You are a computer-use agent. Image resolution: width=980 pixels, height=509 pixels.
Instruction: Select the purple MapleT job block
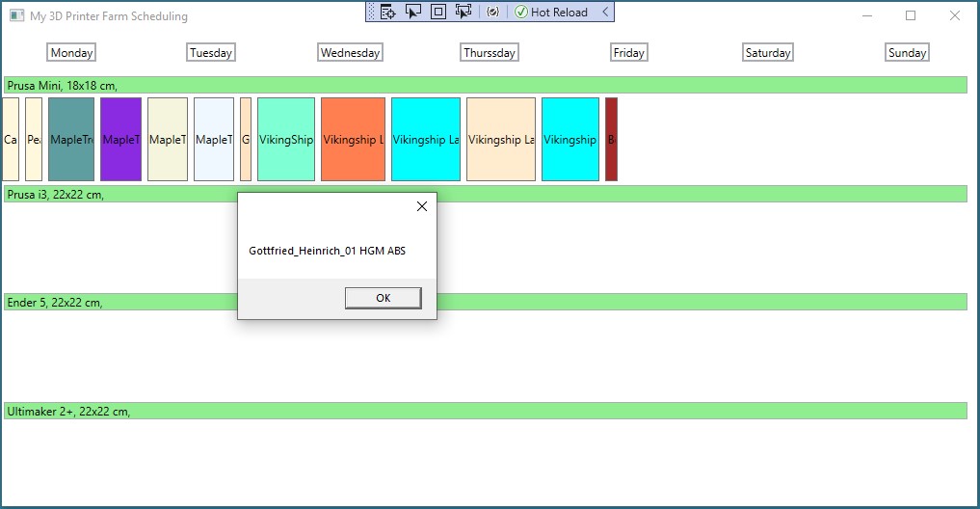[120, 140]
